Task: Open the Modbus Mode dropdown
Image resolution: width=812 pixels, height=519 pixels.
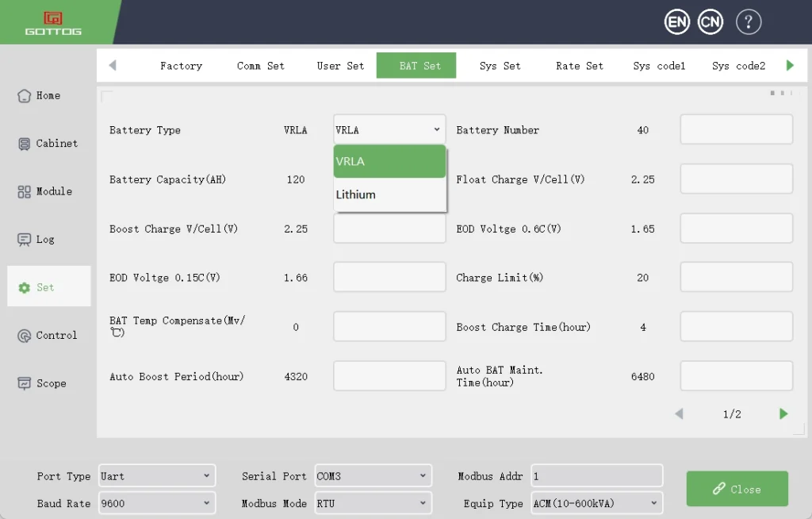Action: click(x=373, y=503)
